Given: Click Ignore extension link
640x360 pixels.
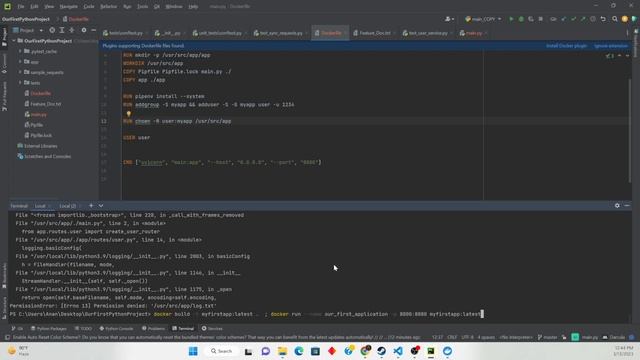Looking at the screenshot, I should click(x=611, y=46).
